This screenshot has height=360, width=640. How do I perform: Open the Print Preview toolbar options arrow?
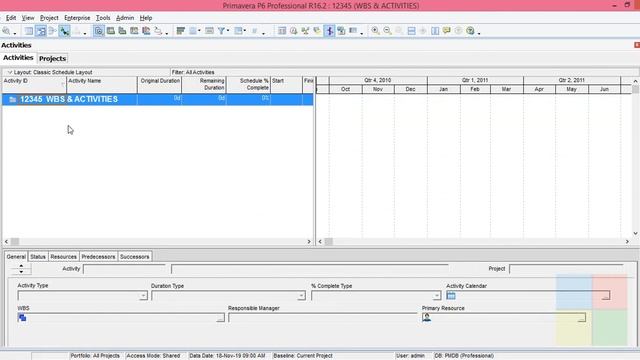[x=15, y=32]
